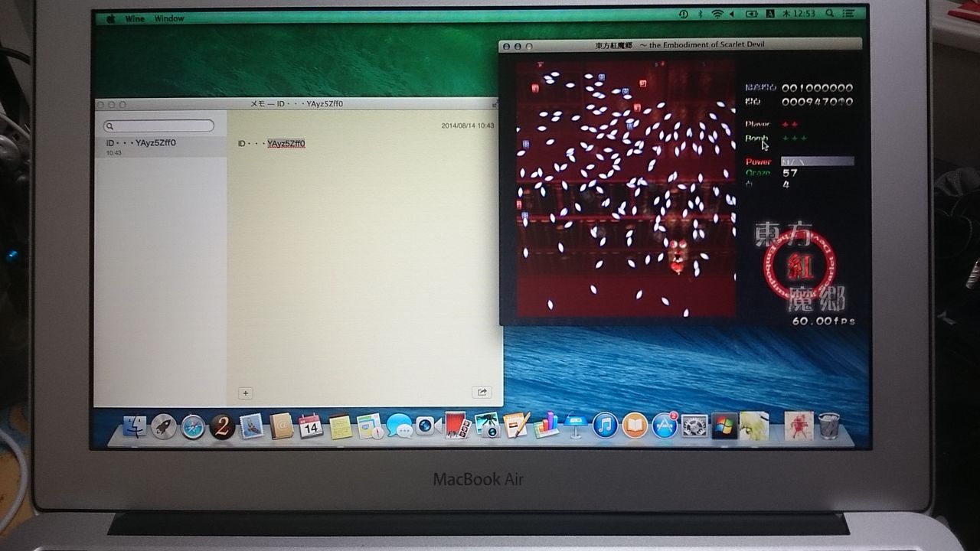The width and height of the screenshot is (980, 551).
Task: Open the Apple menu
Action: tap(110, 18)
